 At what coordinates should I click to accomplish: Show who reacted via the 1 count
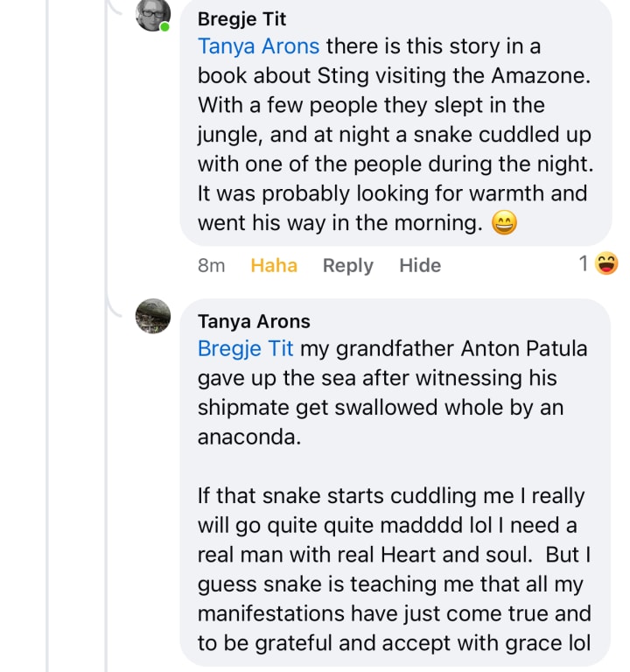click(584, 262)
